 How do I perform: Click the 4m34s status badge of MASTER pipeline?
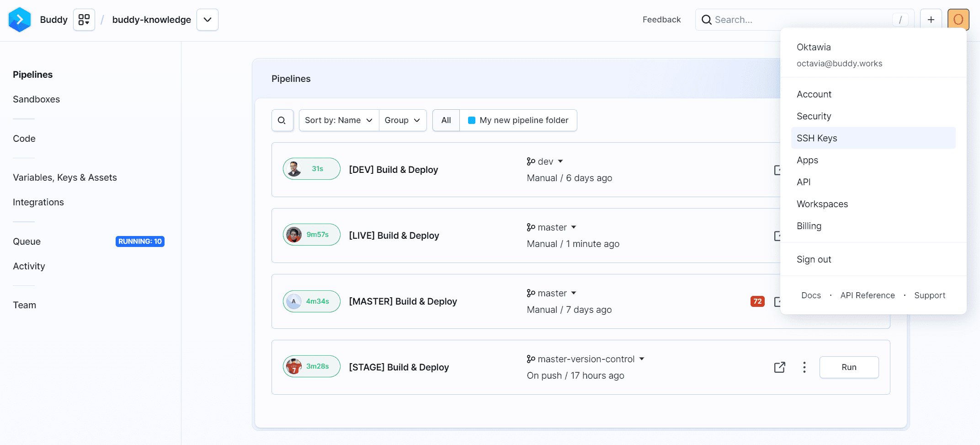pos(312,301)
